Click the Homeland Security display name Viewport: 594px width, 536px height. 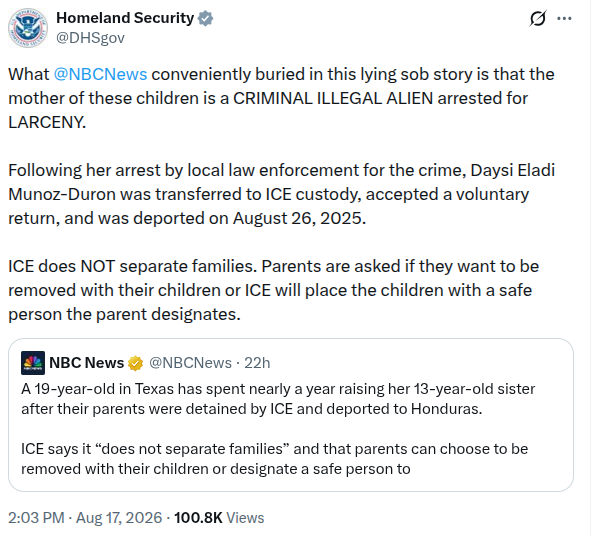click(125, 18)
